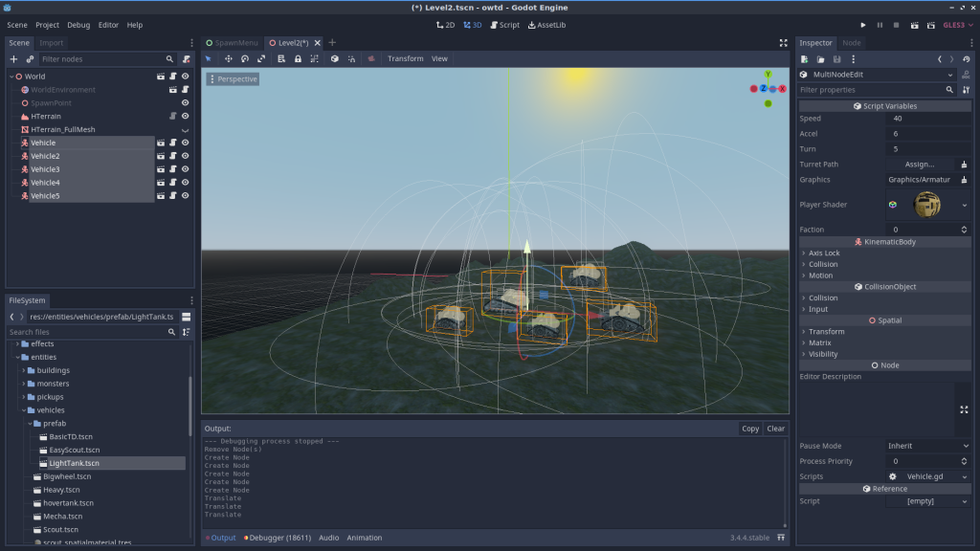Copy the output log
The image size is (980, 551).
(x=750, y=429)
